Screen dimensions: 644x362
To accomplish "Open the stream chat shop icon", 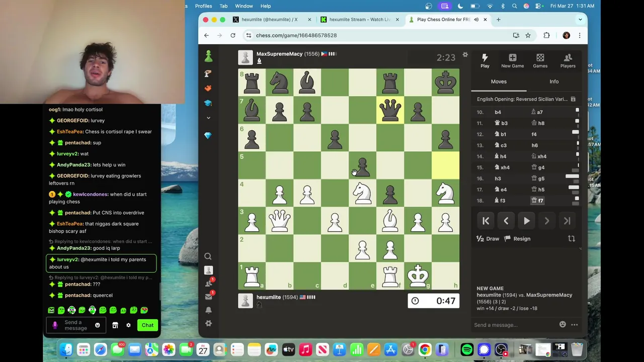I will (115, 325).
